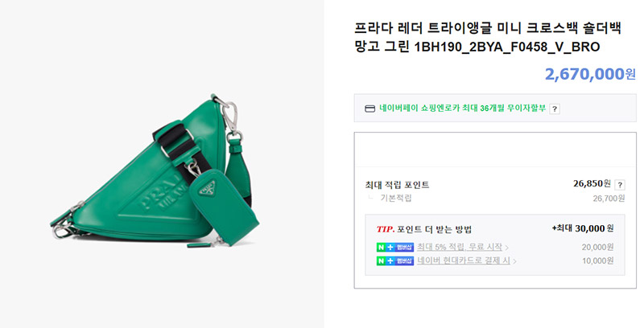Open 최대 5% 적립, 무료 시작 link
Screen dimensions: 644x328
point(460,248)
